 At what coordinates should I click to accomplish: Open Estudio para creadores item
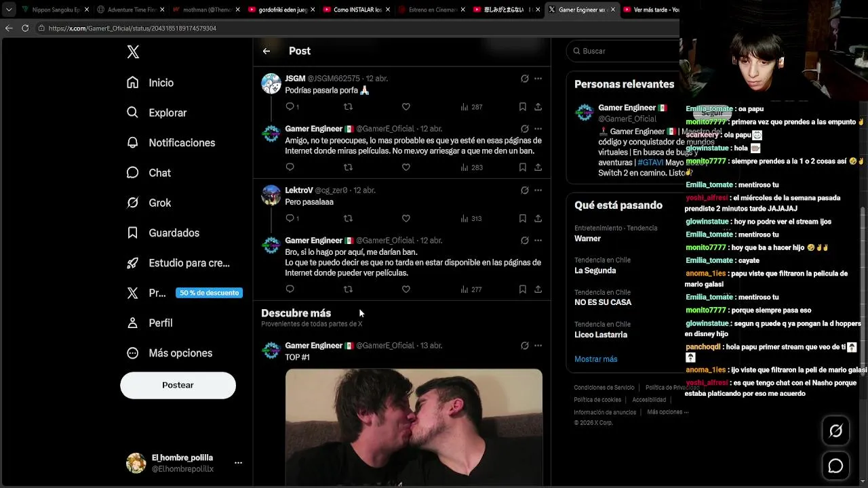point(178,263)
